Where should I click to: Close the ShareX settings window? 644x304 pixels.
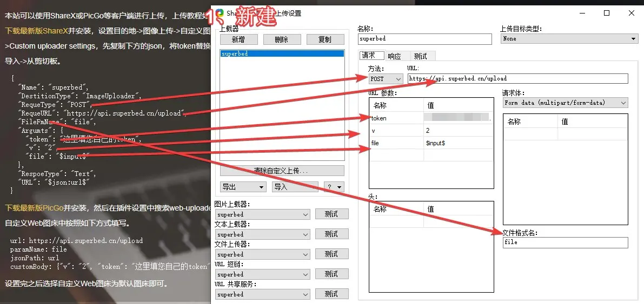pos(632,13)
